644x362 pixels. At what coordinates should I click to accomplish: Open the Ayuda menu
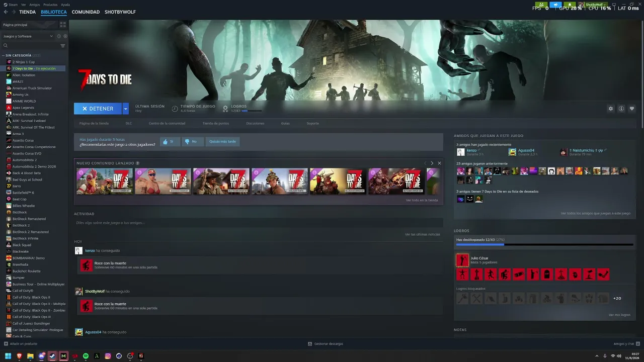(x=65, y=5)
